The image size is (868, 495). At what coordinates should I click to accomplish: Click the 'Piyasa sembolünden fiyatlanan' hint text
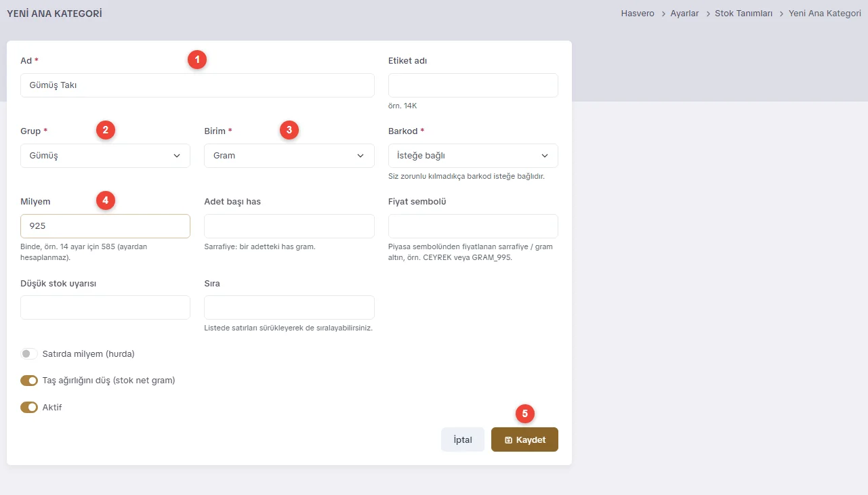coord(470,252)
